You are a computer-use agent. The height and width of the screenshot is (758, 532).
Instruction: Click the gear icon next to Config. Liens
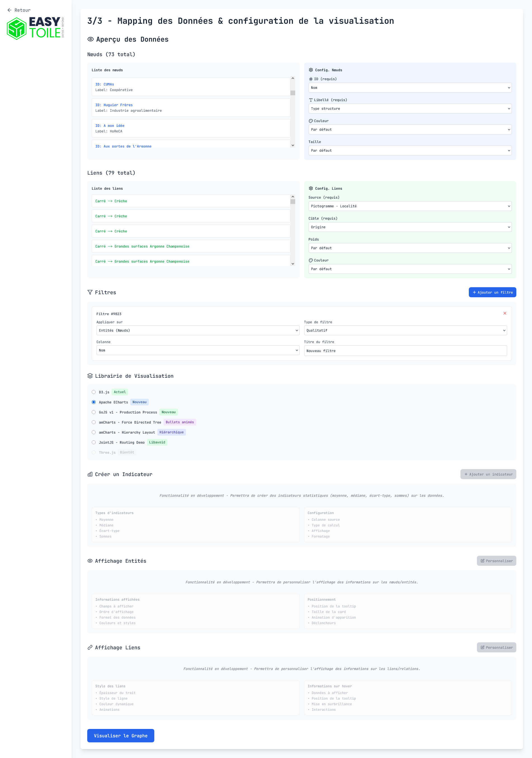coord(310,189)
